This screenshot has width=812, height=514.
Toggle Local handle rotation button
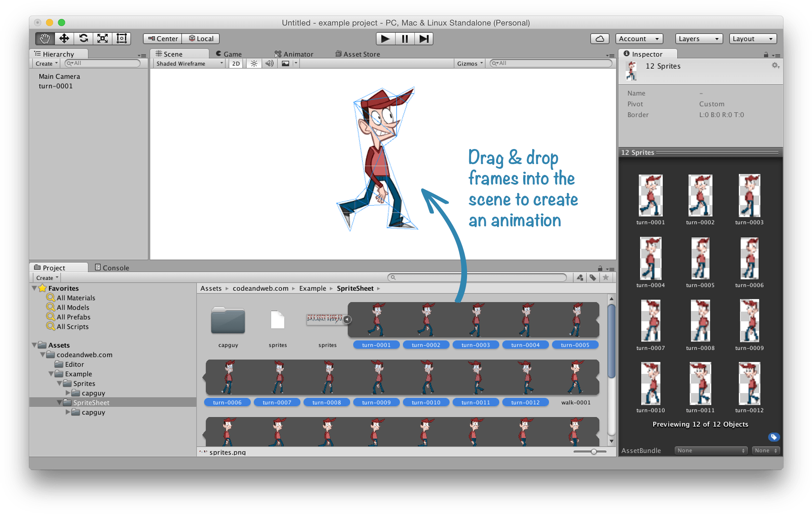click(x=201, y=39)
